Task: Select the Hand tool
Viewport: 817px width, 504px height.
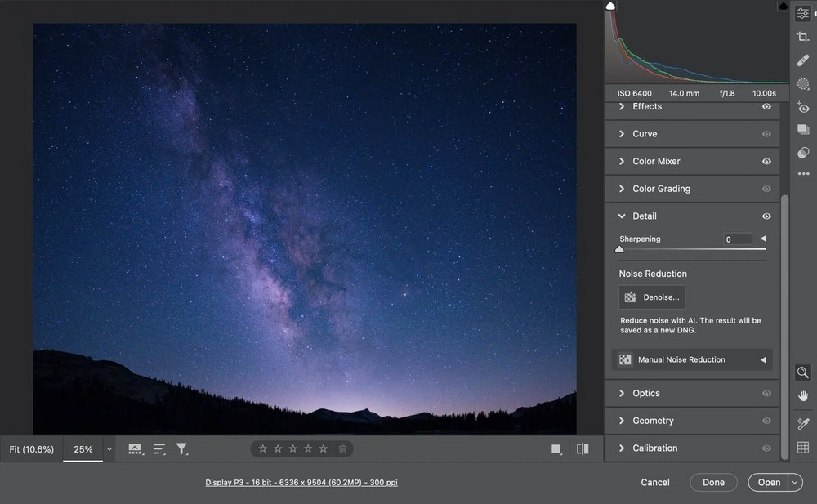Action: click(x=803, y=396)
